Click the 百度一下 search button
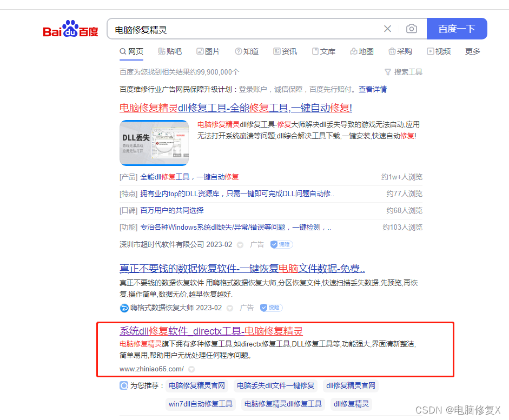This screenshot has width=509, height=420. click(x=457, y=29)
